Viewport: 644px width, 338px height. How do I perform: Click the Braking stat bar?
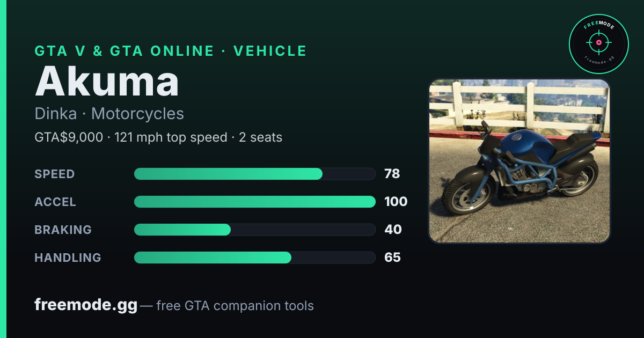255,230
